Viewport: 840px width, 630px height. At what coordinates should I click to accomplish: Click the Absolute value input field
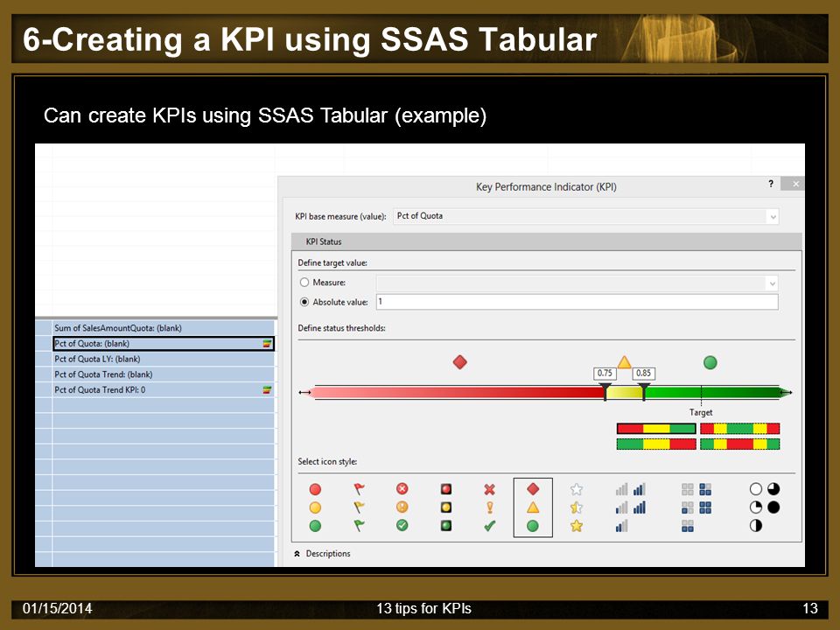pos(577,302)
